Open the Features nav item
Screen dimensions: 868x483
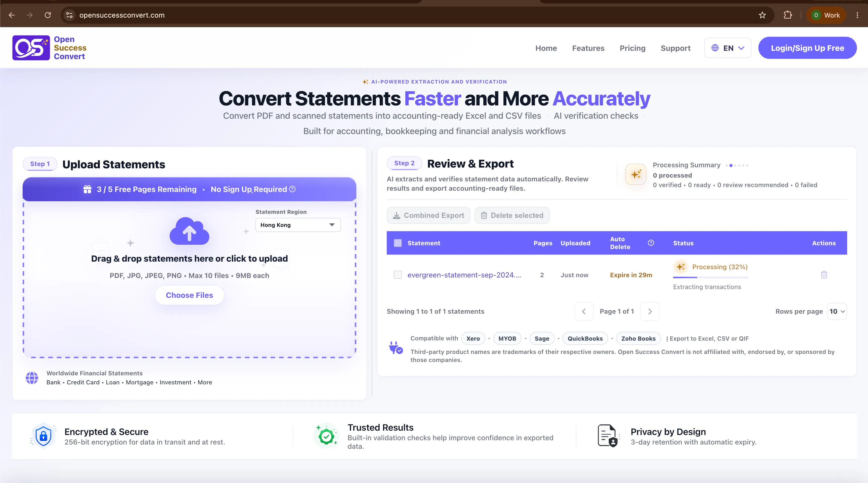588,48
